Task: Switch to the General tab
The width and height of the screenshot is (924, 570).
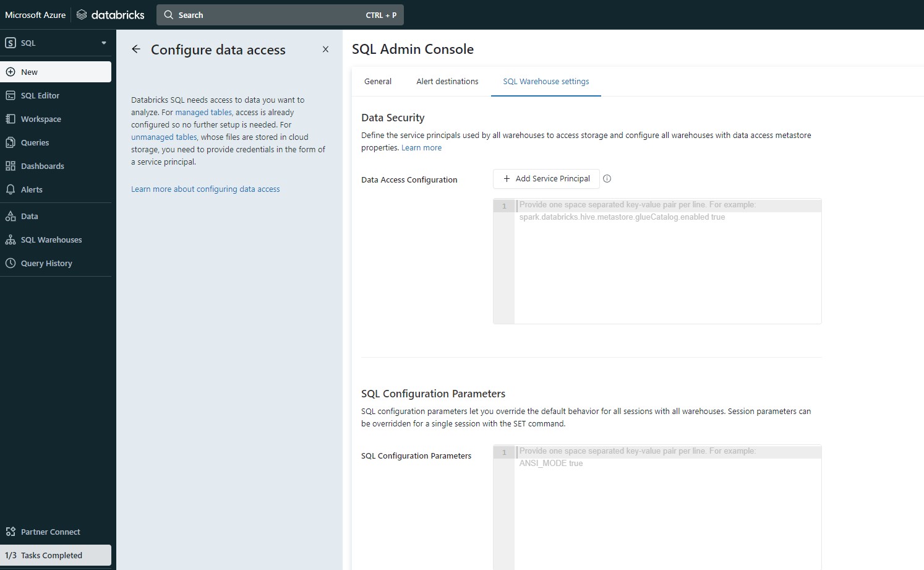Action: [377, 81]
